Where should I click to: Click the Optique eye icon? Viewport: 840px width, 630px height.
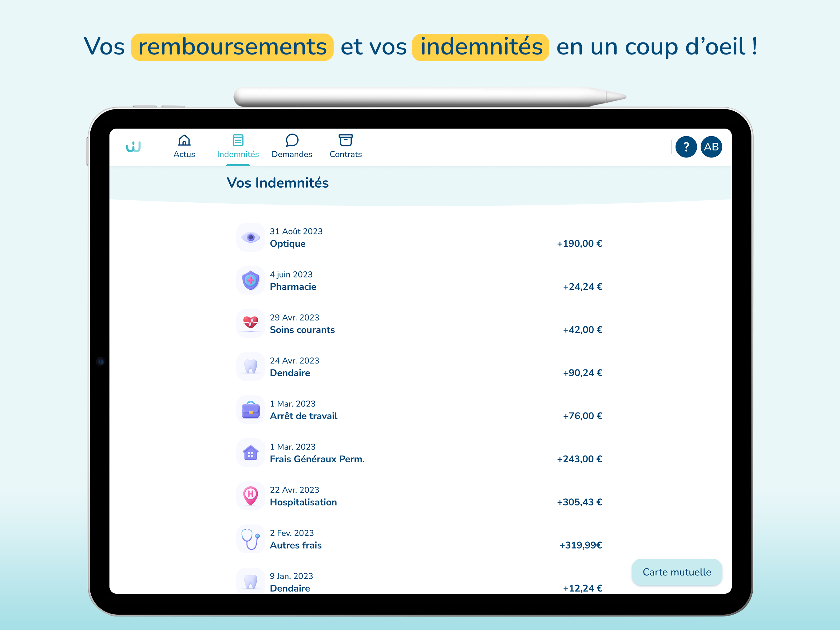tap(251, 237)
